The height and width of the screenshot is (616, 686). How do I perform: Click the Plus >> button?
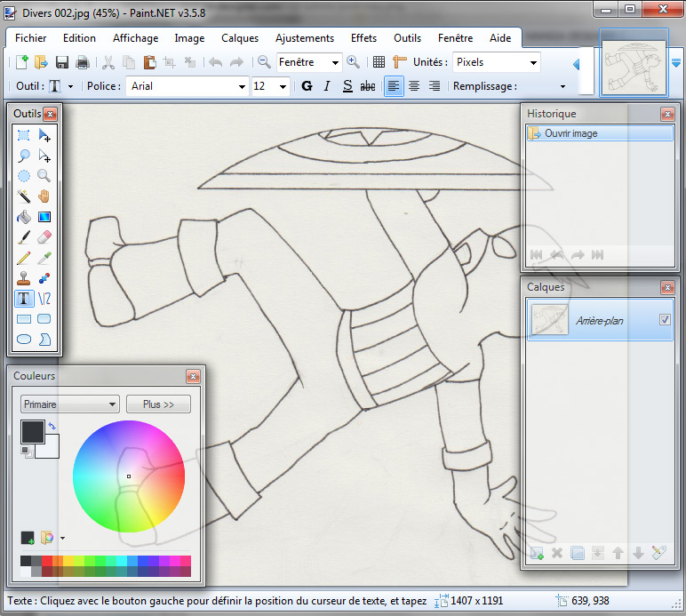[x=158, y=404]
